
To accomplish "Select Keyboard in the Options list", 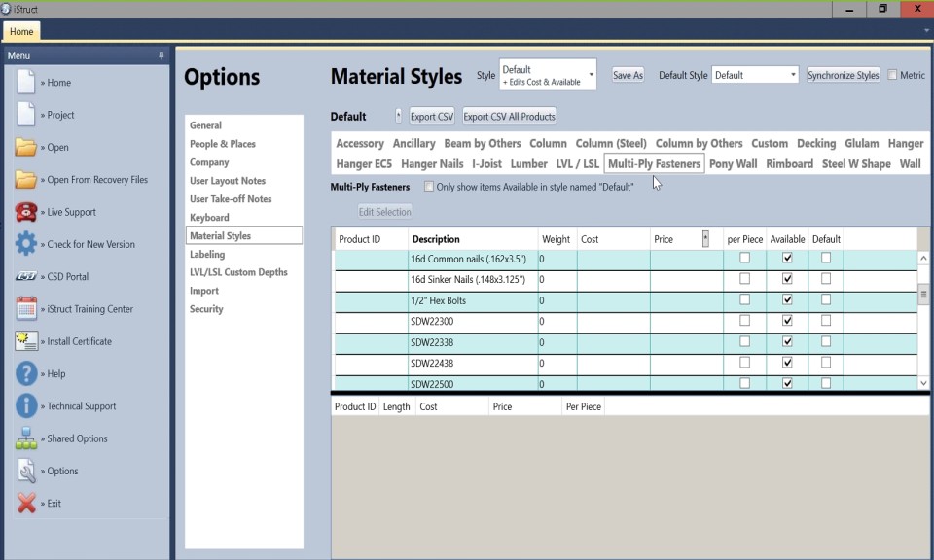I will pos(209,218).
